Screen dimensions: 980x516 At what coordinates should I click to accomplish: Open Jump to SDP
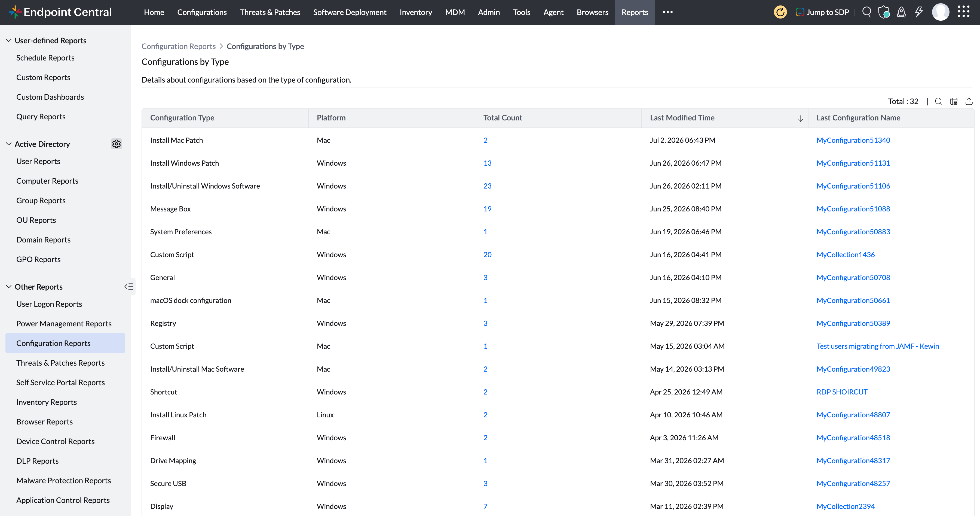coord(822,12)
